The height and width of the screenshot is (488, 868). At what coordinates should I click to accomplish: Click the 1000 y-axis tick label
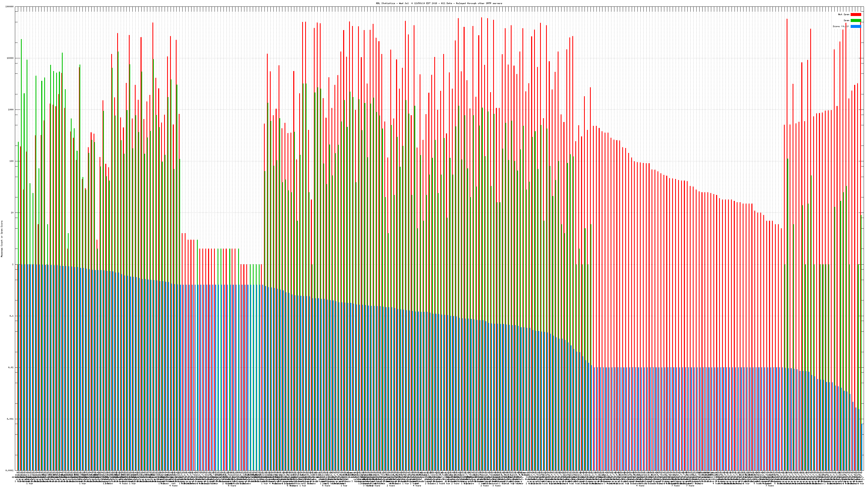click(x=11, y=110)
